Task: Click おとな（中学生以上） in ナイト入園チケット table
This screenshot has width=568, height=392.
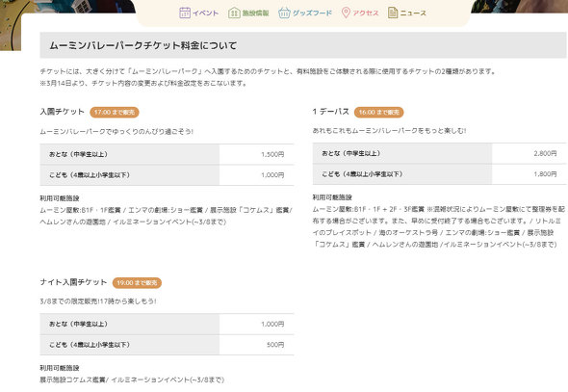Action: (x=78, y=324)
